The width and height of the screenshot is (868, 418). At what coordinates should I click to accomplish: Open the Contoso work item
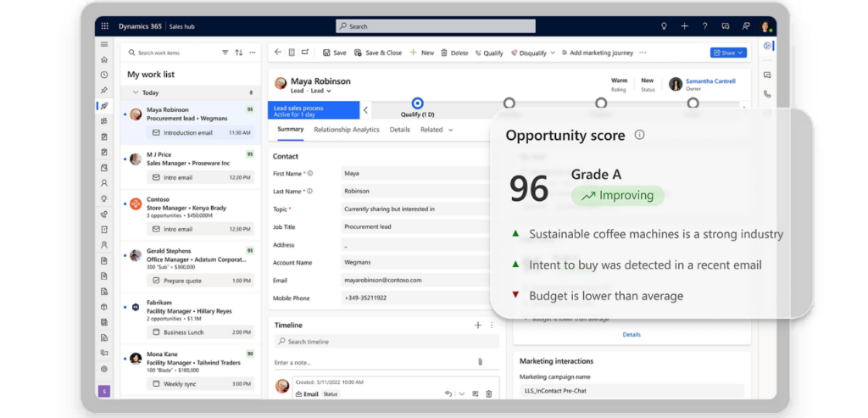tap(191, 215)
